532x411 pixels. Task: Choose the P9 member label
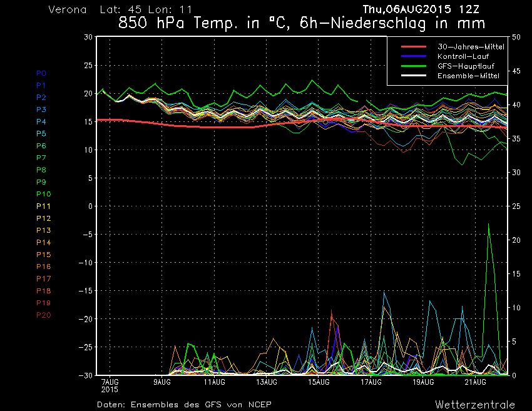[x=41, y=182]
